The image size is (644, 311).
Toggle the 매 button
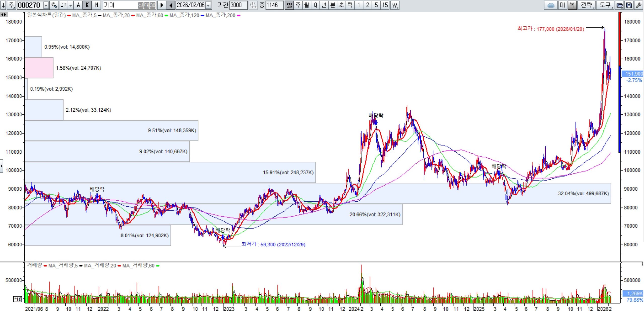tap(562, 5)
